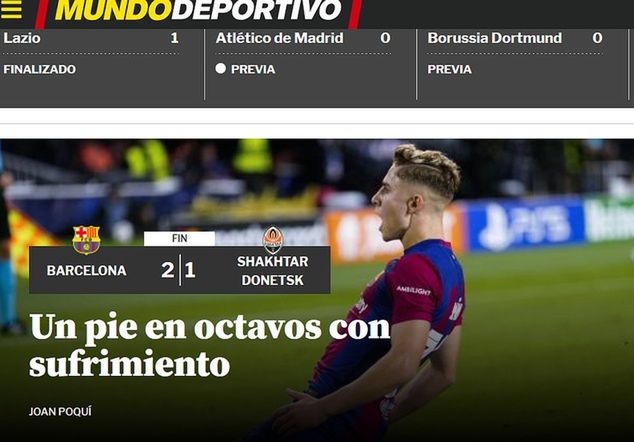Click the Shakhtar Donetsk crest
Viewport: 634px width, 442px height.
pos(273,239)
